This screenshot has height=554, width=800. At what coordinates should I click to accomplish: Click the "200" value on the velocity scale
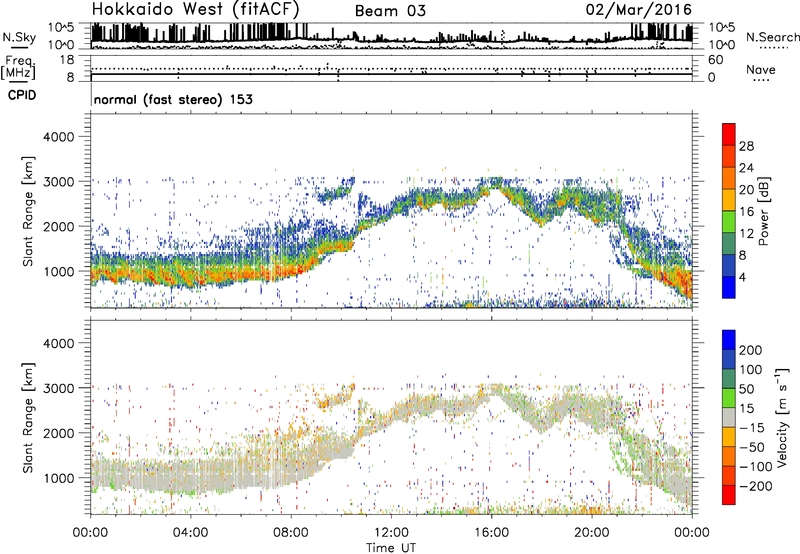751,350
